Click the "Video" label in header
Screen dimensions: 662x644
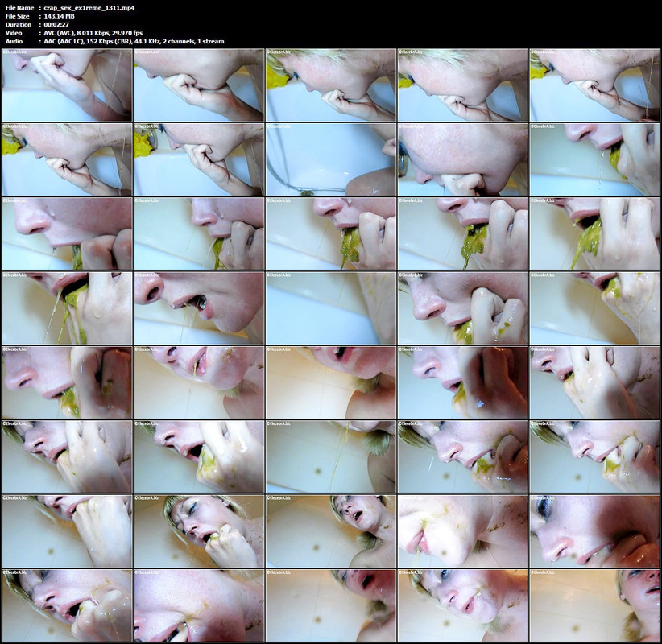[x=14, y=33]
